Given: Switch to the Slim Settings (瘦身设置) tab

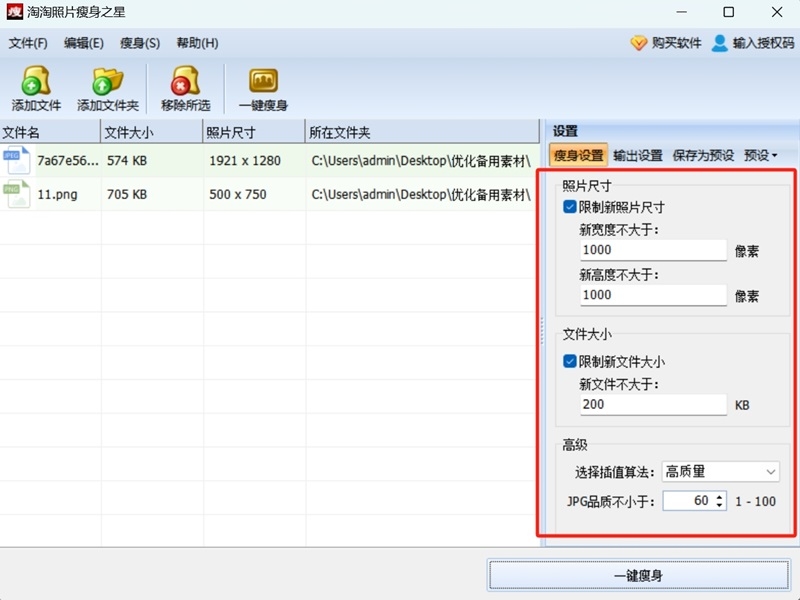Looking at the screenshot, I should [579, 155].
